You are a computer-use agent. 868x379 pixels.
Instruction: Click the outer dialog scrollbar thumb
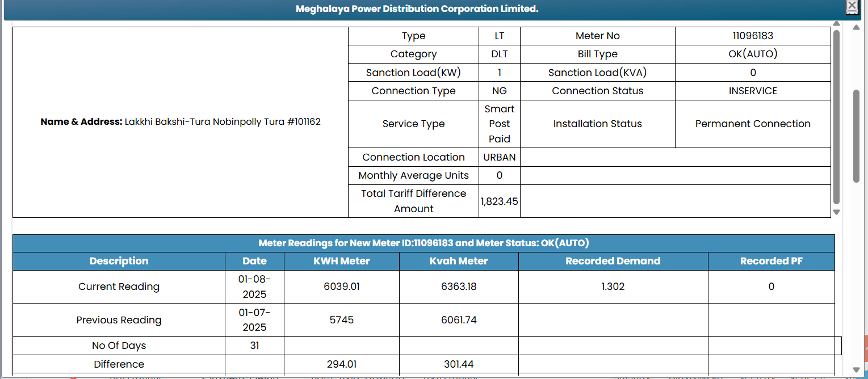(857, 136)
